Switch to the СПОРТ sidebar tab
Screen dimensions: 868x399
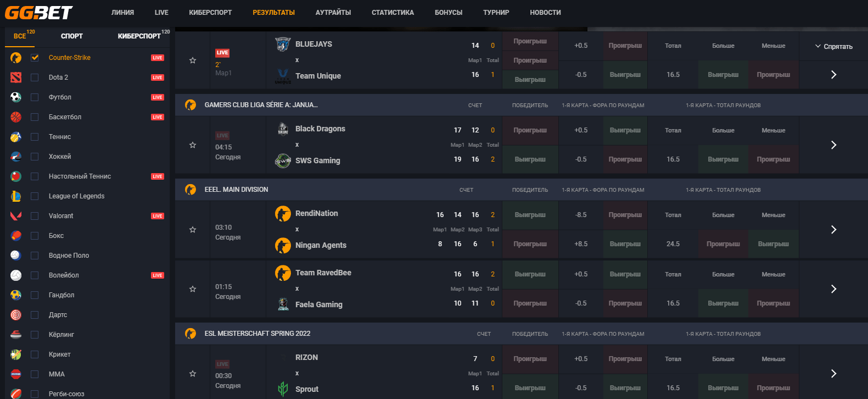click(x=72, y=36)
